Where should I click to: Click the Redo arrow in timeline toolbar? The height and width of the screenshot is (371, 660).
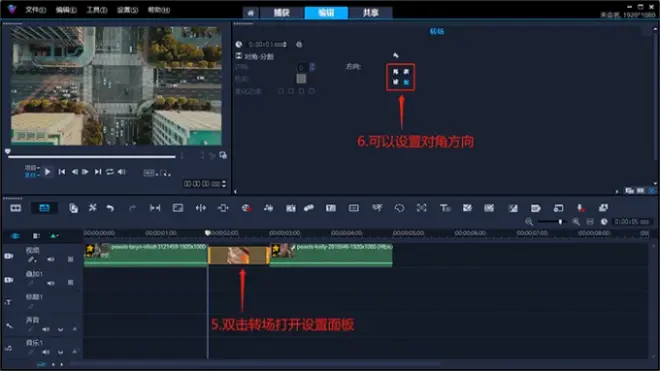coord(132,208)
